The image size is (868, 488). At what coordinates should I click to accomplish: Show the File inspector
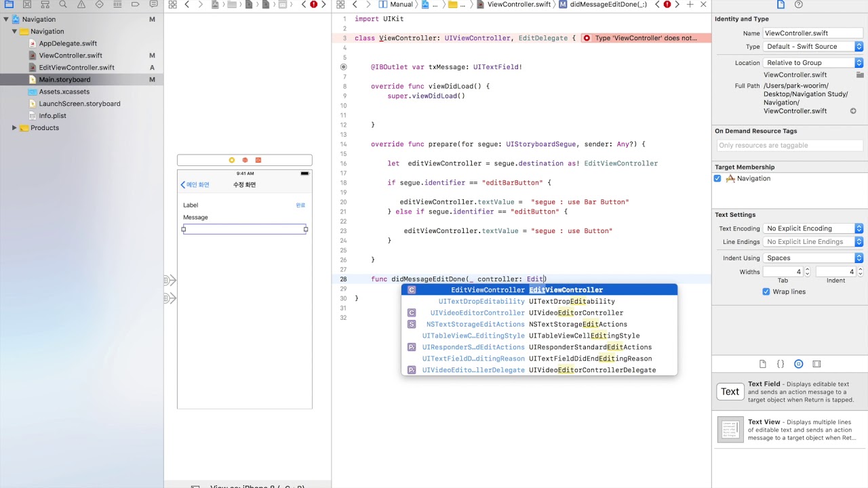point(781,4)
